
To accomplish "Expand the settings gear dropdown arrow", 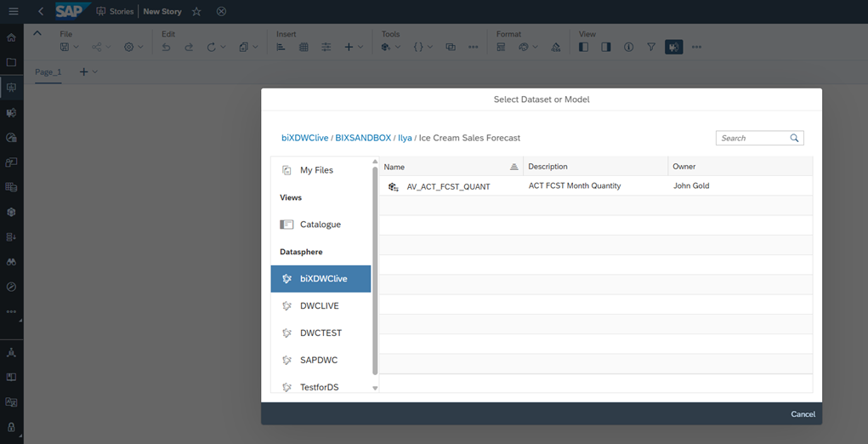I will point(140,47).
